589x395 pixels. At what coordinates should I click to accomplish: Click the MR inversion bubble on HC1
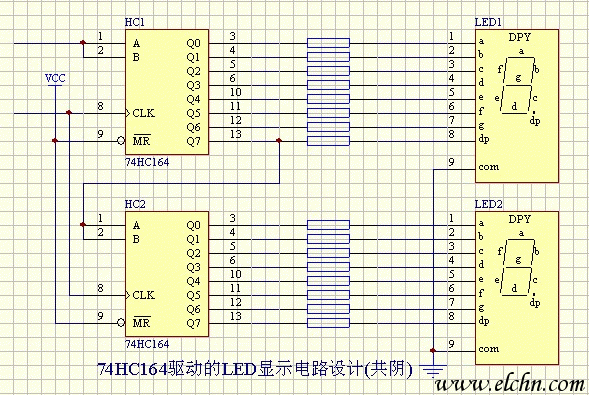tap(121, 141)
